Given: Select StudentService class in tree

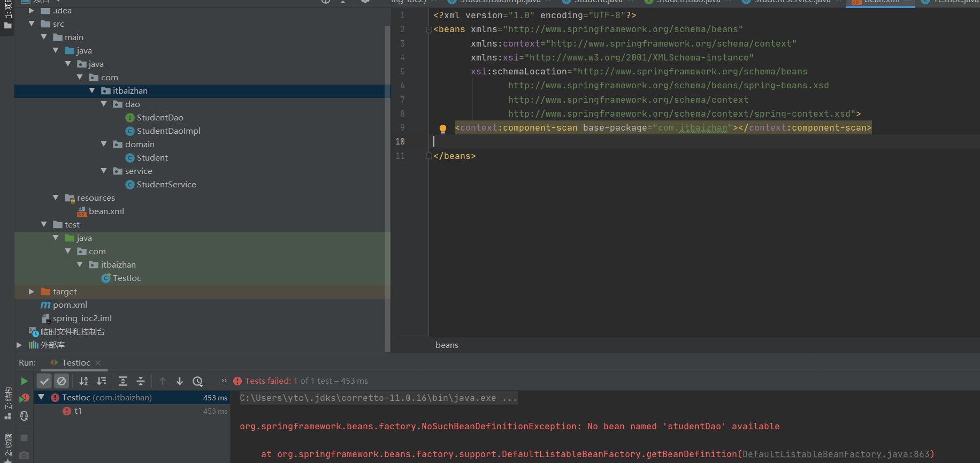Looking at the screenshot, I should (166, 185).
